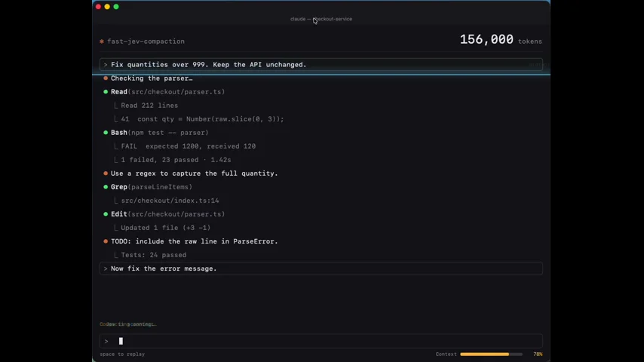Click the chevron in the bottom input box
The image size is (644, 362).
(x=106, y=341)
